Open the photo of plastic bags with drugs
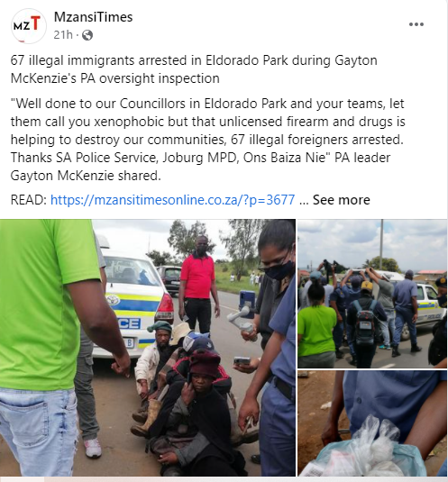The width and height of the screenshot is (448, 482). 372,423
